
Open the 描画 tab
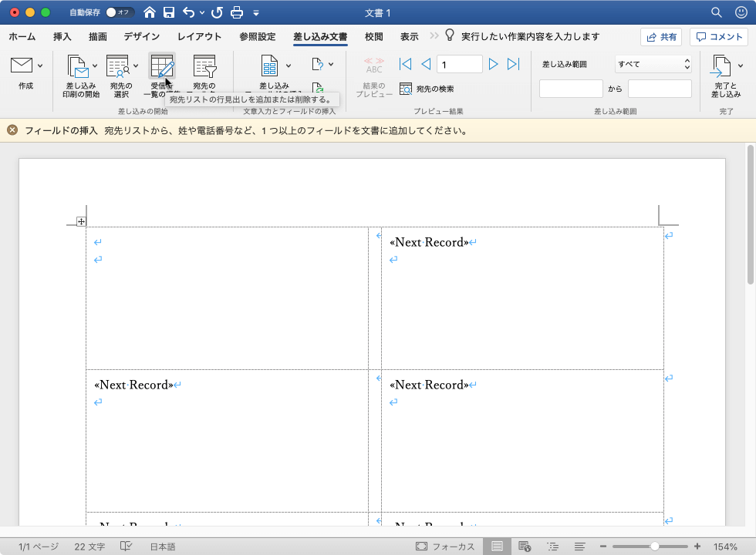[x=98, y=37]
